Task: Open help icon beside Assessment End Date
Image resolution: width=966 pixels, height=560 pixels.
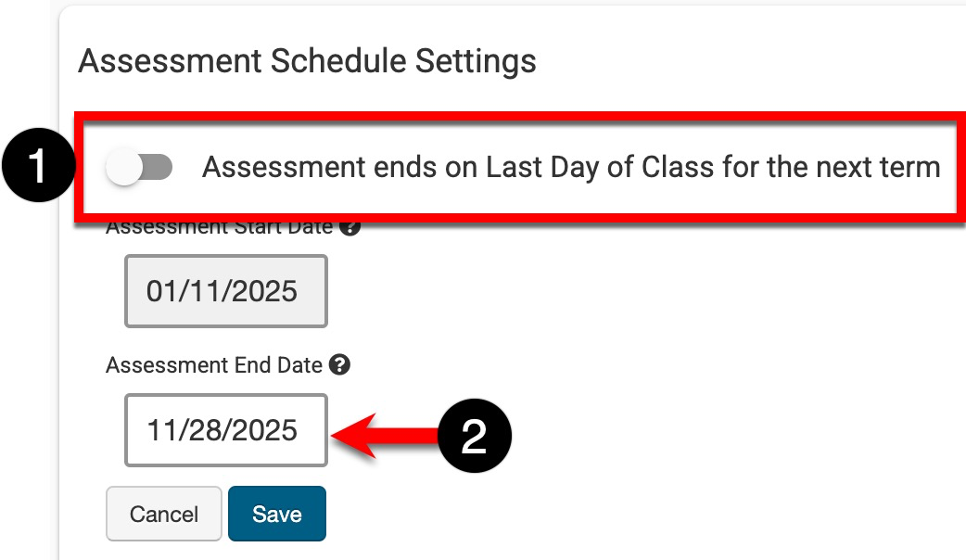Action: (340, 365)
